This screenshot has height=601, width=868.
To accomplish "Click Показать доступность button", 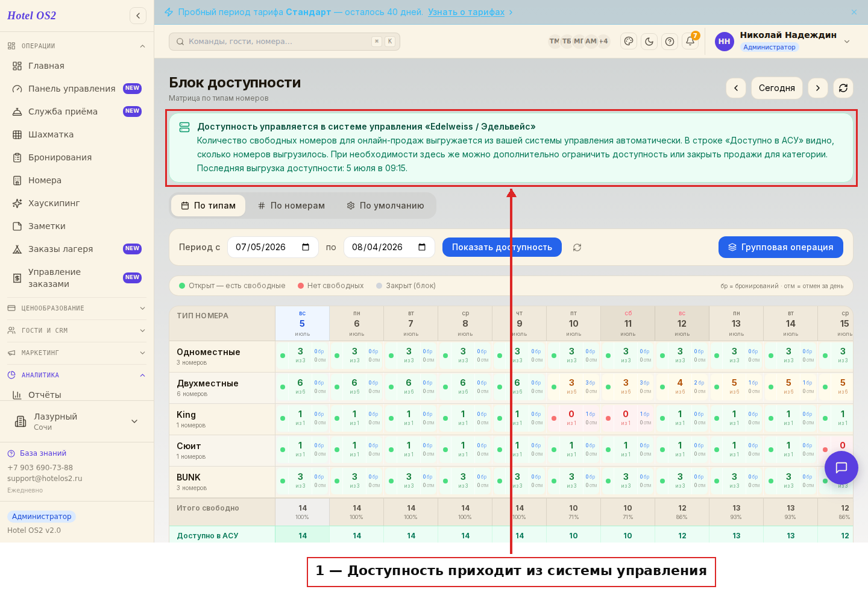I will pos(502,247).
